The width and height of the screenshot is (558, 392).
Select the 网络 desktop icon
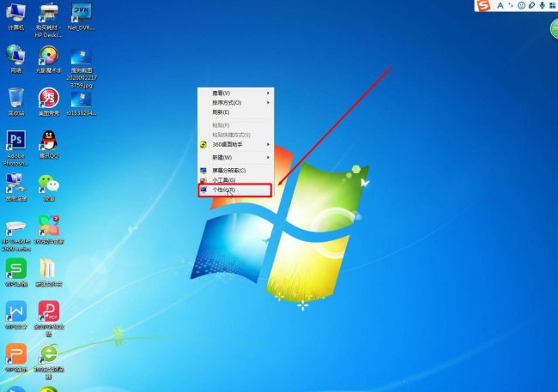(15, 59)
